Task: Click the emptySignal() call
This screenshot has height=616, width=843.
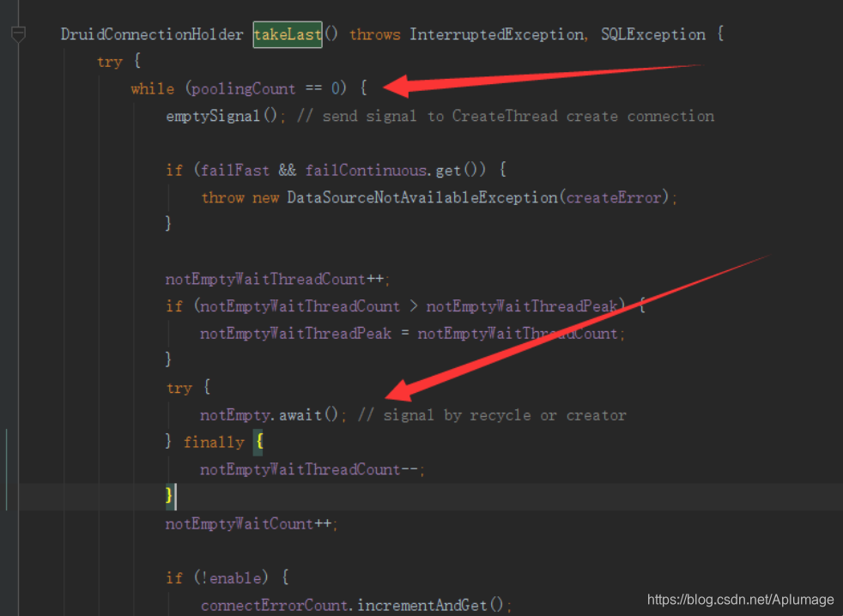Action: pyautogui.click(x=221, y=116)
